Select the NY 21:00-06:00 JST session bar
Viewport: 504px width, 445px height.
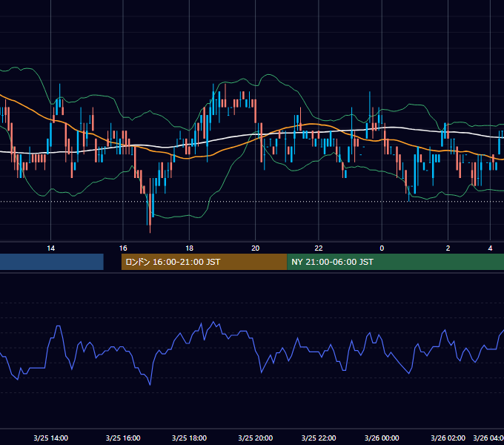pyautogui.click(x=395, y=262)
